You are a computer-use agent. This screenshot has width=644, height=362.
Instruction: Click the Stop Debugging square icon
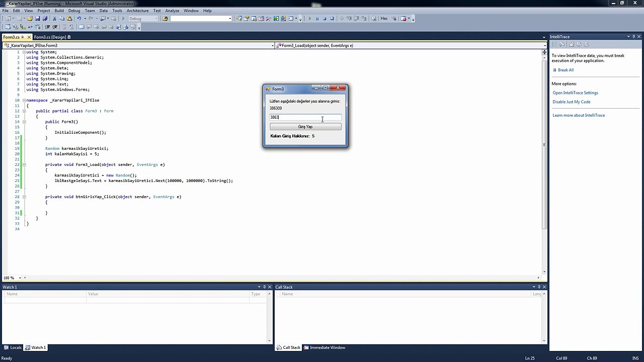coord(325,19)
